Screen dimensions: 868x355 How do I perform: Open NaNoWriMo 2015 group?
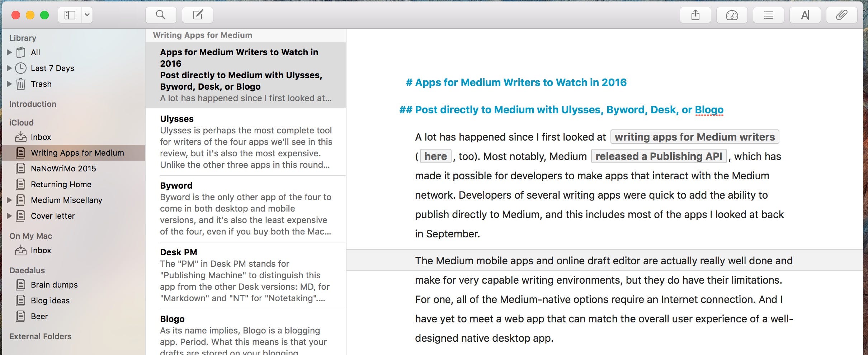(x=63, y=169)
